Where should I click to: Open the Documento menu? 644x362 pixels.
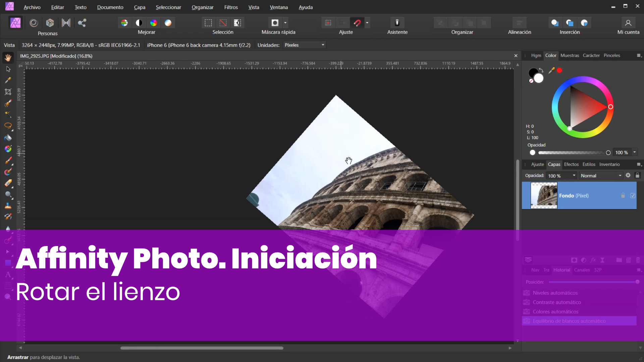point(110,7)
